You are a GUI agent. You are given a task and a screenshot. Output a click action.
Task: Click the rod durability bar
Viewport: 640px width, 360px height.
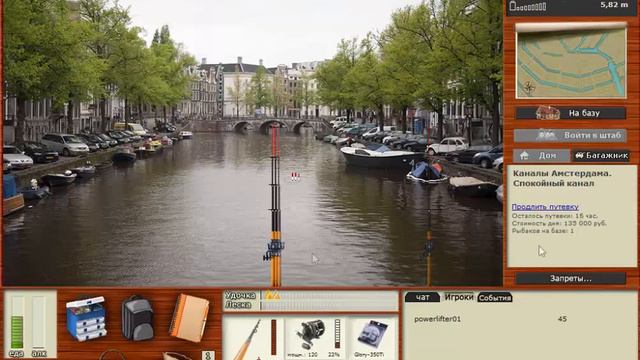(273, 337)
